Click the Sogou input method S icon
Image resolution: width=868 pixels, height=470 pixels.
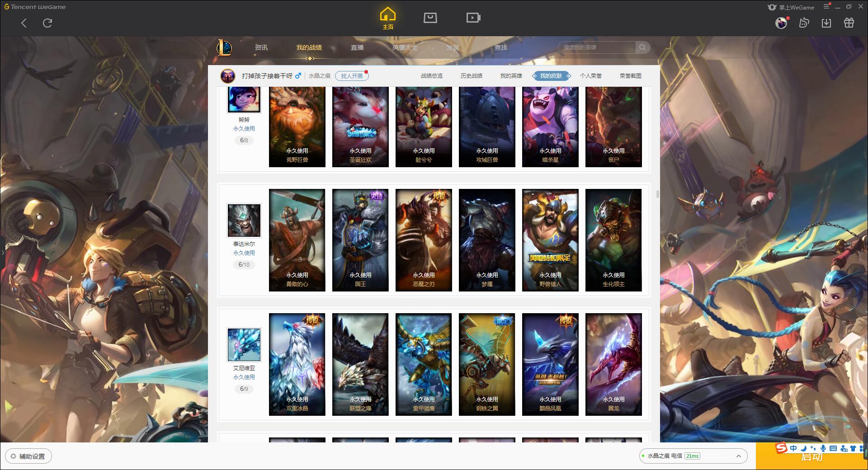[782, 448]
